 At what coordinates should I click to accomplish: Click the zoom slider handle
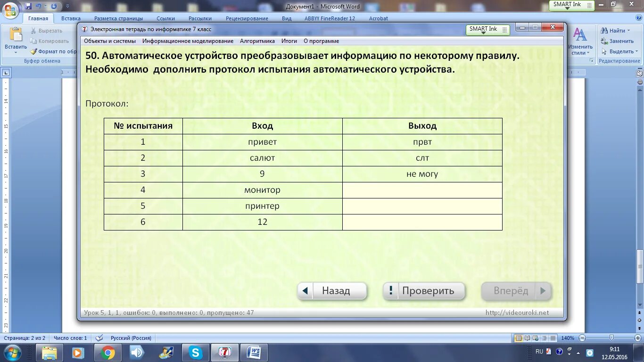point(611,338)
